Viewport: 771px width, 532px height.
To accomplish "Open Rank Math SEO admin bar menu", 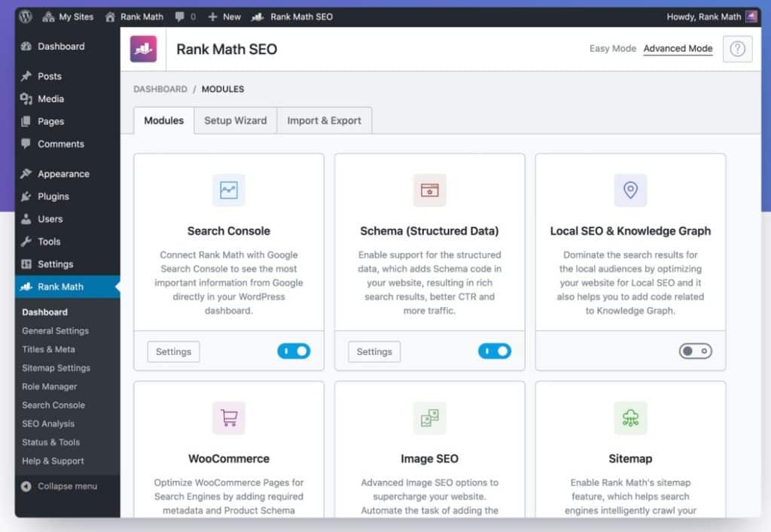I will [x=292, y=17].
